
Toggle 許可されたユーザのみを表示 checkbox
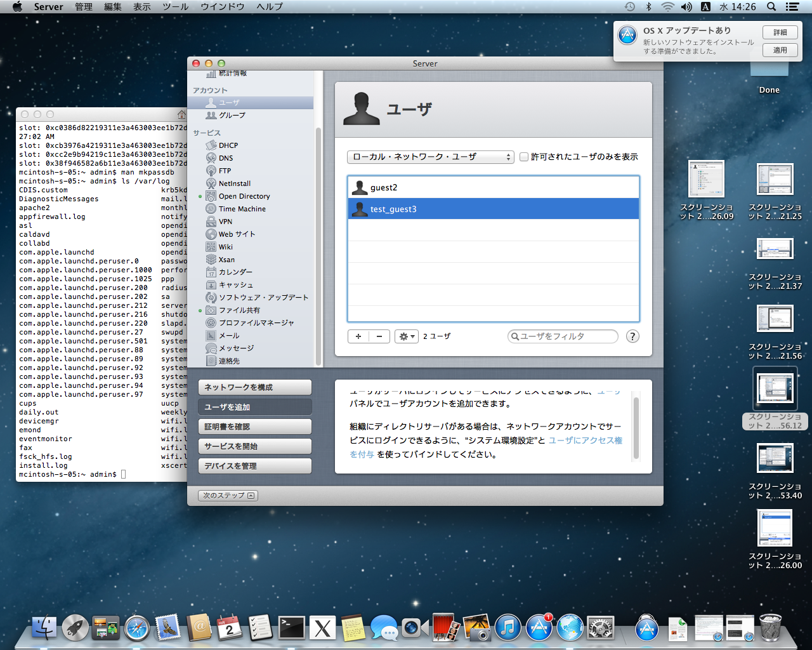(x=524, y=157)
